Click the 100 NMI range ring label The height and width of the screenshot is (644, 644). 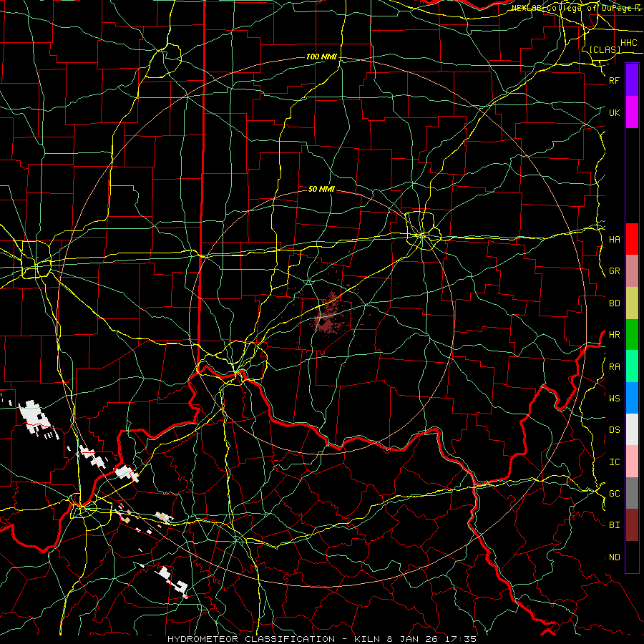(x=321, y=57)
